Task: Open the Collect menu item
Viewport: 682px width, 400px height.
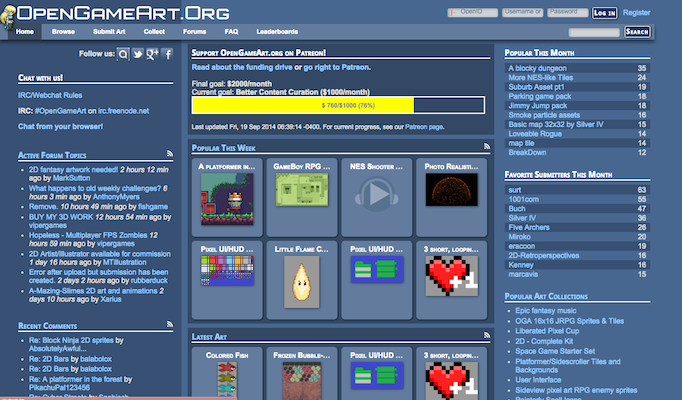Action: pyautogui.click(x=154, y=32)
